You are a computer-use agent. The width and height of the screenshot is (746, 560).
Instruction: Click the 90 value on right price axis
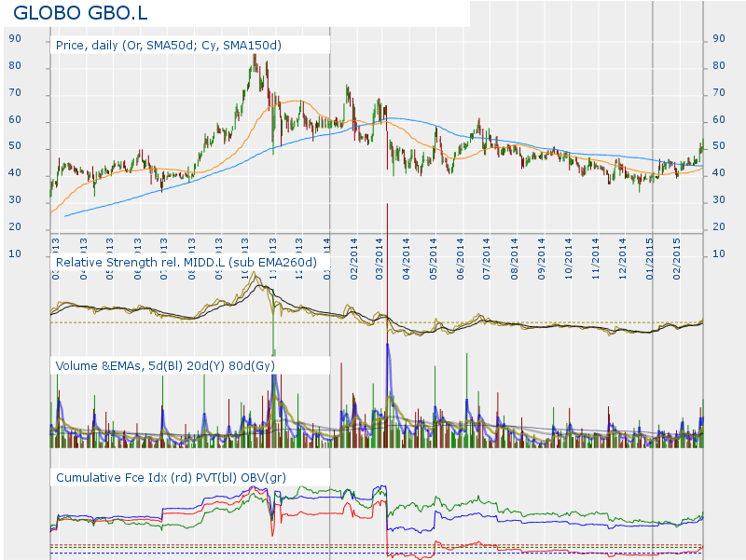[719, 38]
